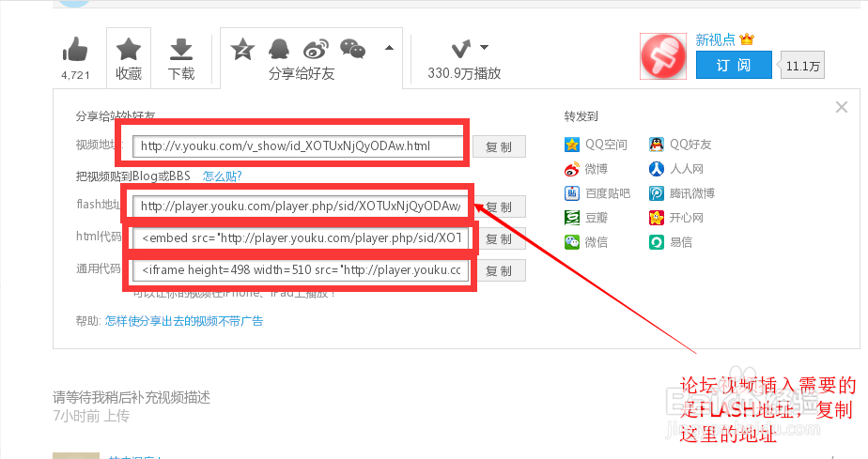Click the crown icon beside 新视点
The width and height of the screenshot is (868, 459).
click(747, 39)
